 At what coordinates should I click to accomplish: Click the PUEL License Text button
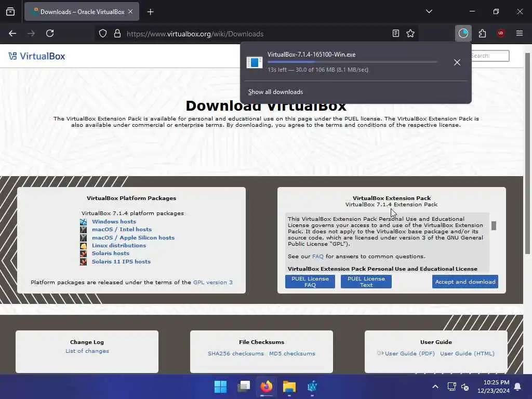click(366, 282)
